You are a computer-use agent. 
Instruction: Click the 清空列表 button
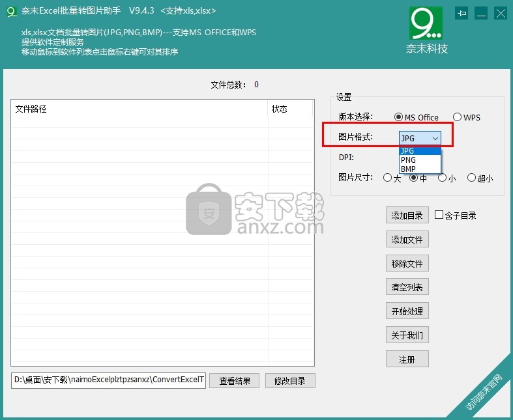tap(407, 287)
